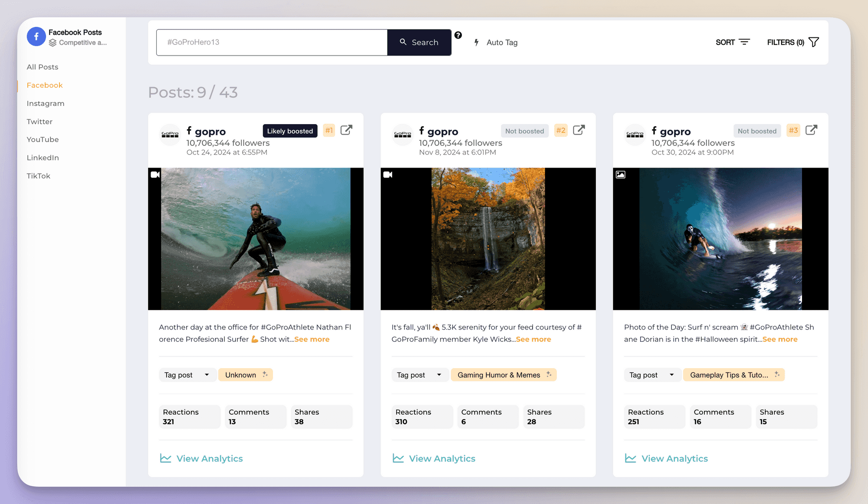Open the #2 post in an external link
The width and height of the screenshot is (868, 504).
[579, 130]
